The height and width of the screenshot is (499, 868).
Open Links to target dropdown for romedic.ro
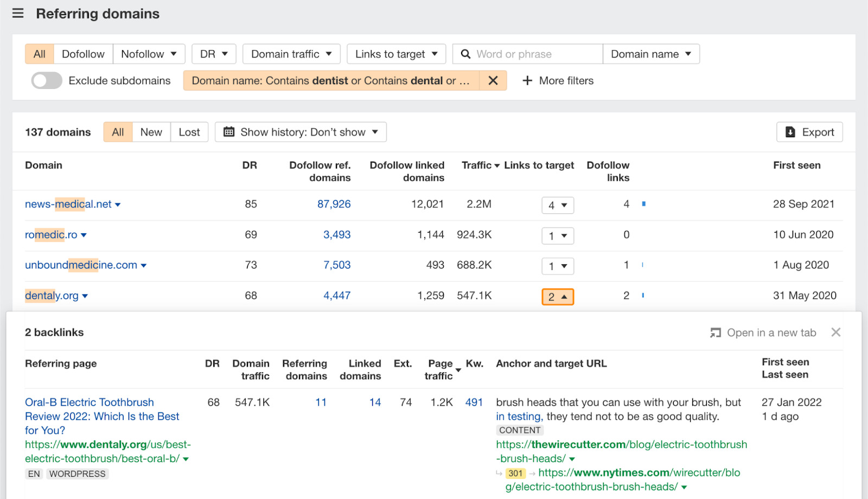[557, 235]
